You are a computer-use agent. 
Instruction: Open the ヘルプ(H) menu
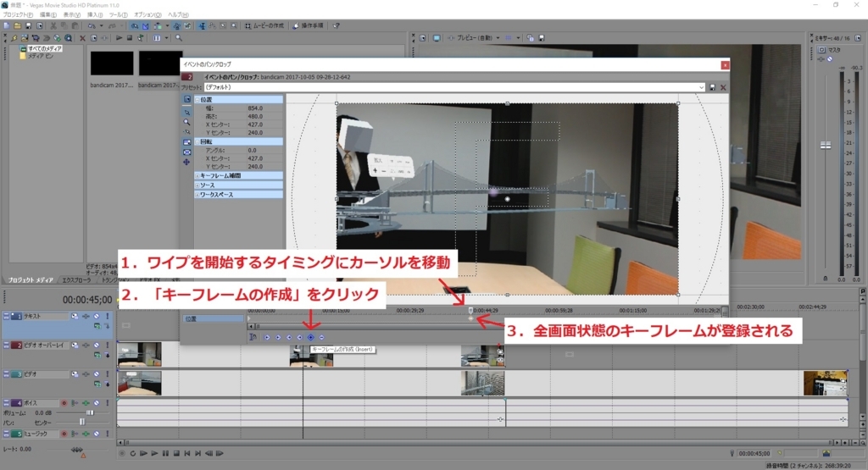click(178, 14)
